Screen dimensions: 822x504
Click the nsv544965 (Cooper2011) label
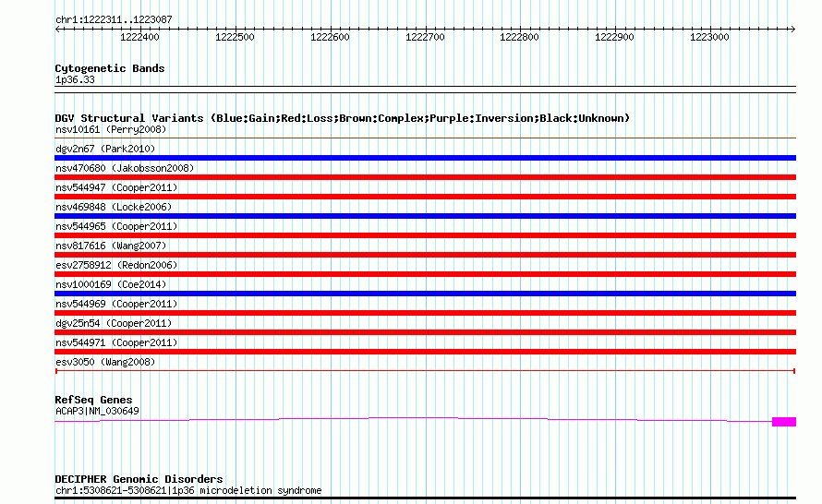[116, 226]
